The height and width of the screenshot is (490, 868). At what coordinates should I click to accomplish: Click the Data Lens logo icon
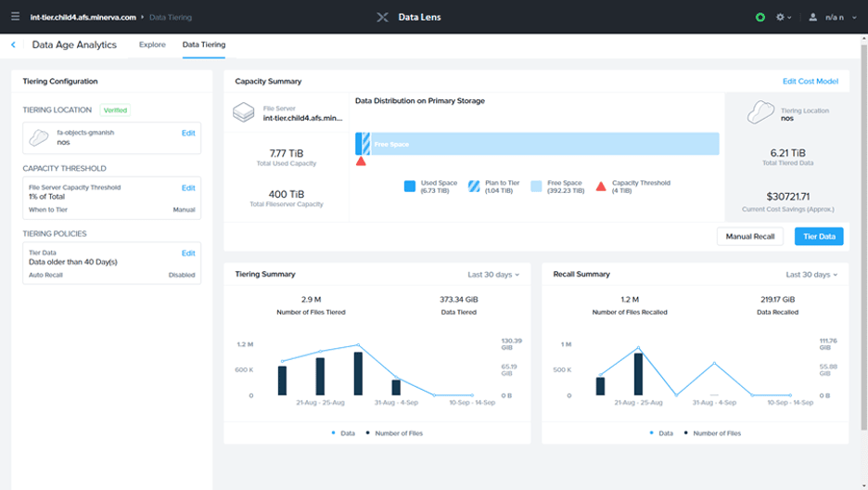(x=383, y=17)
